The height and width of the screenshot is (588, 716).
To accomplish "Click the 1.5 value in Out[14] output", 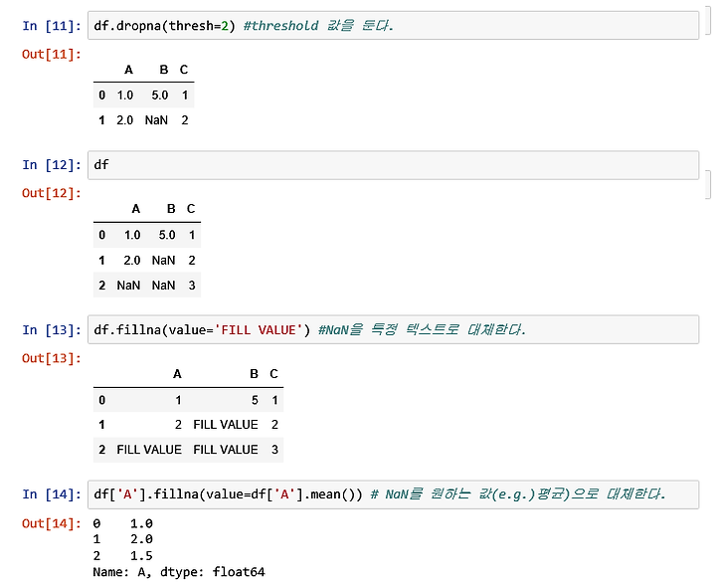I will [x=141, y=556].
